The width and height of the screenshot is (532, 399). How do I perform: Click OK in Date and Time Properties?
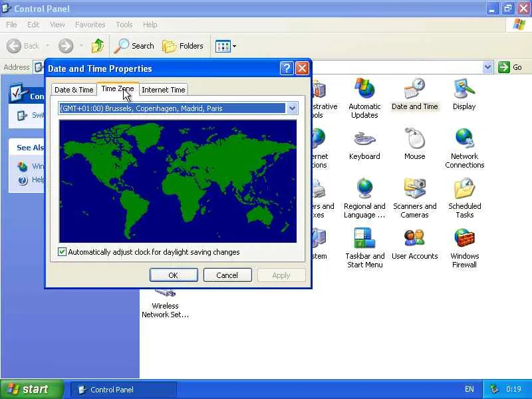174,275
